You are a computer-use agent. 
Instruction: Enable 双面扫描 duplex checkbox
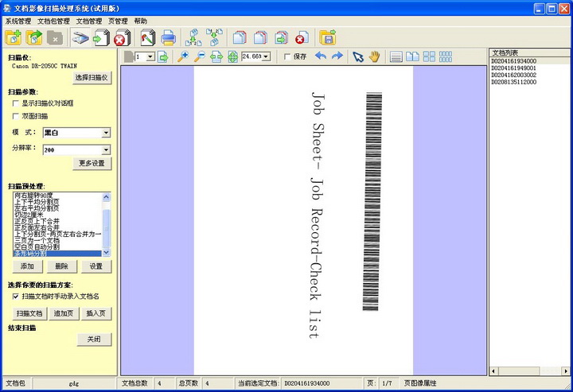(x=16, y=116)
